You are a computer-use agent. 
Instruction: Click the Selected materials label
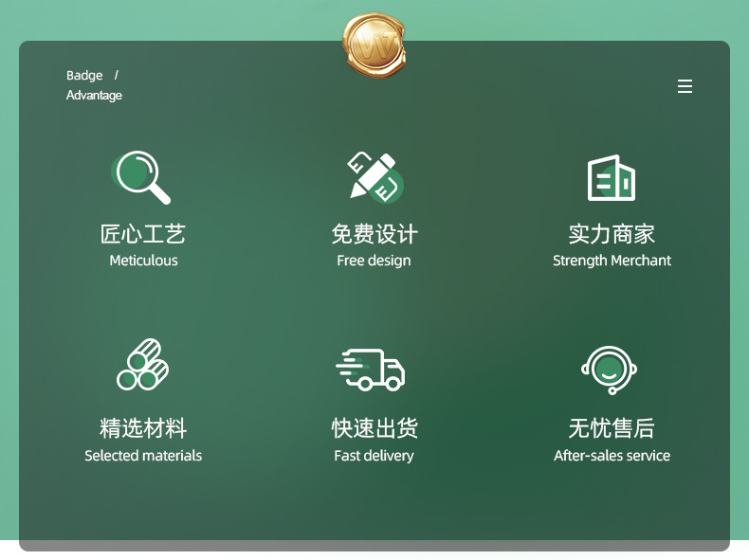tap(143, 456)
